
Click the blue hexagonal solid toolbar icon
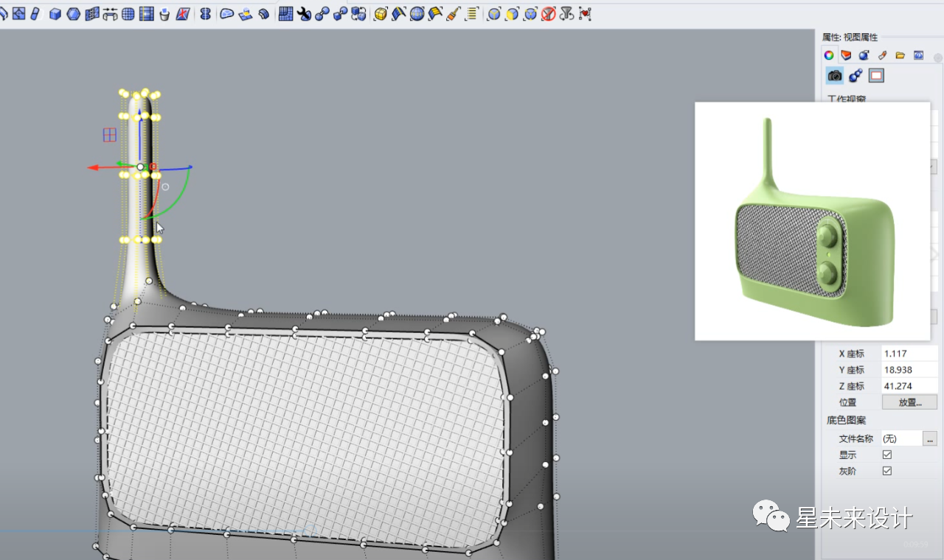pos(73,13)
